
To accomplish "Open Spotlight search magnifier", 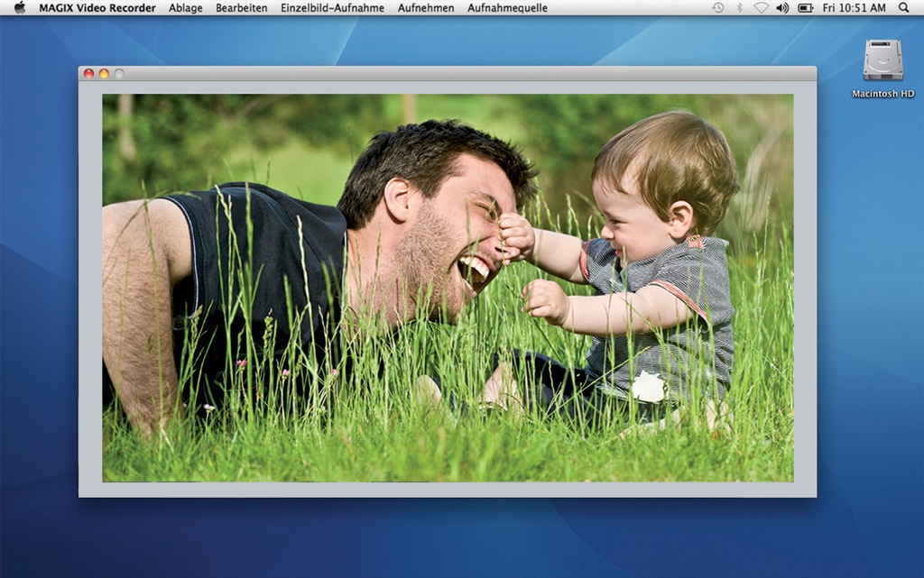I will pos(903,8).
